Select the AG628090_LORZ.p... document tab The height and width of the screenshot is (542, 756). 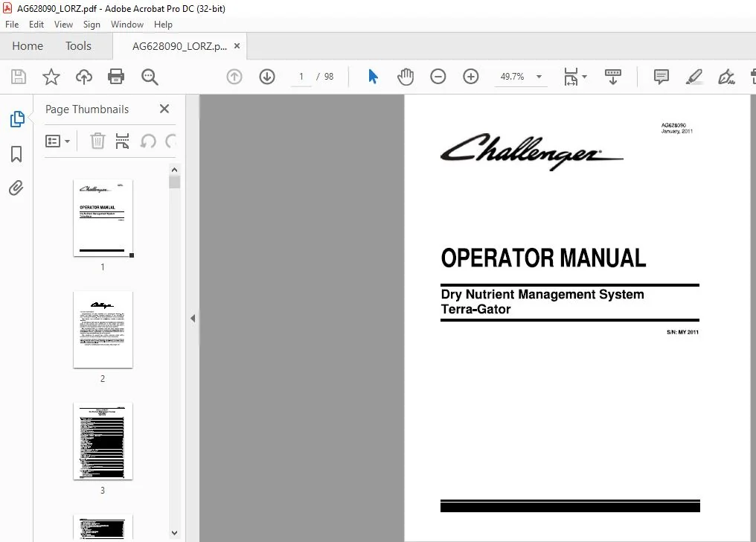point(179,46)
